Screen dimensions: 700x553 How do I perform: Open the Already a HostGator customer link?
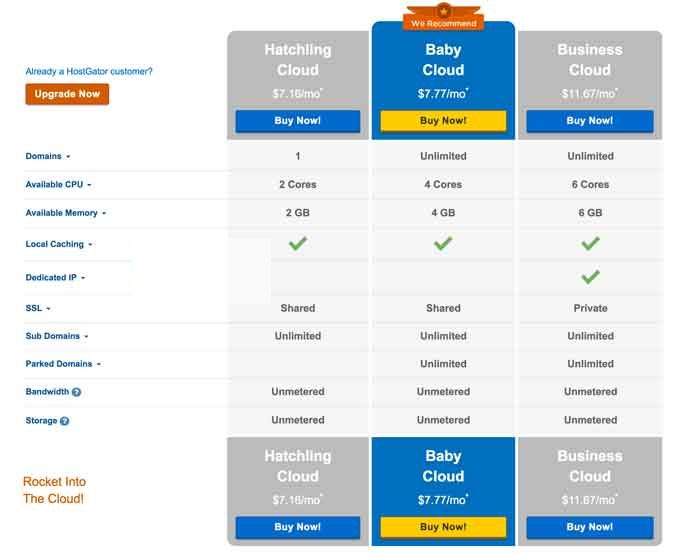coord(89,71)
